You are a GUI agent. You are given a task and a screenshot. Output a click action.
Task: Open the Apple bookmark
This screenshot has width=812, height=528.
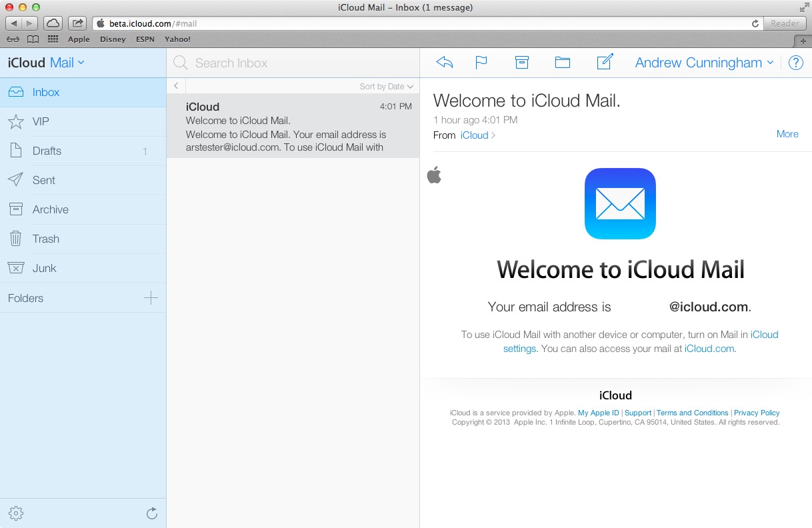coord(78,39)
